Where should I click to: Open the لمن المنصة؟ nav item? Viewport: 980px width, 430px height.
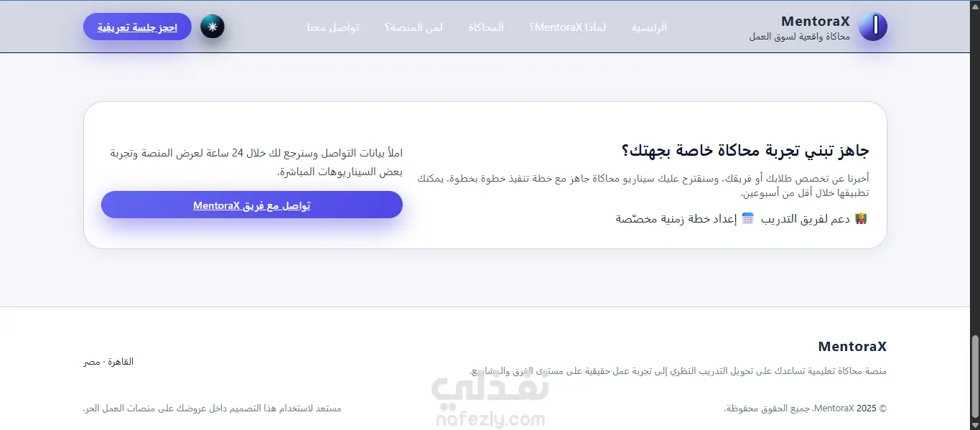click(414, 27)
